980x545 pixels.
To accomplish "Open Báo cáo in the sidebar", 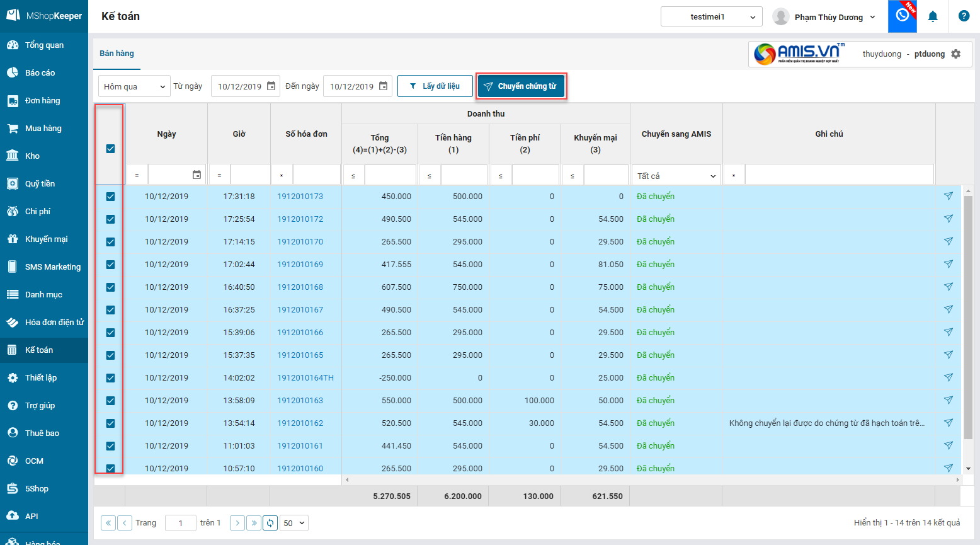I will point(40,73).
